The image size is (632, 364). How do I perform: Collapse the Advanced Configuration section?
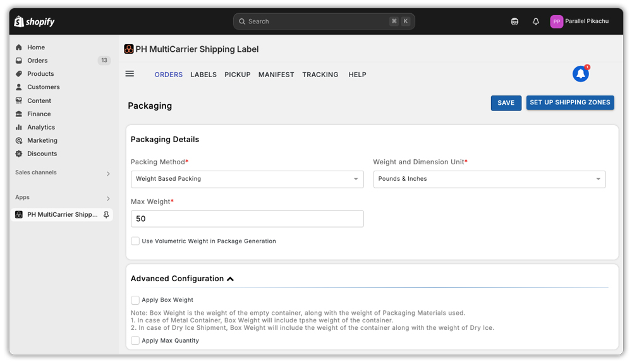point(230,279)
